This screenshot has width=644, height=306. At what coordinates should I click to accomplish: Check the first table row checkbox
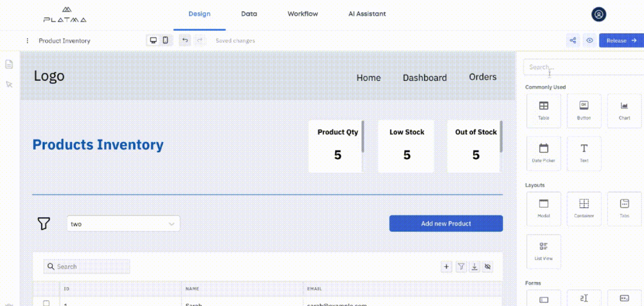point(47,303)
